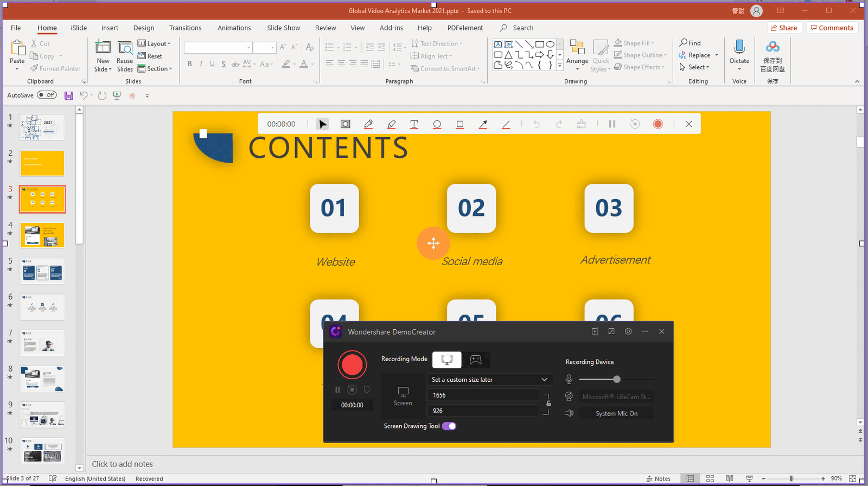Viewport: 868px width, 486px height.
Task: Select the line drawing tool
Action: click(506, 124)
